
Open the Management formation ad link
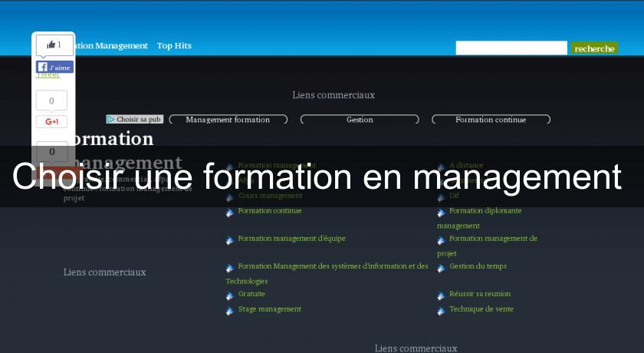[228, 120]
